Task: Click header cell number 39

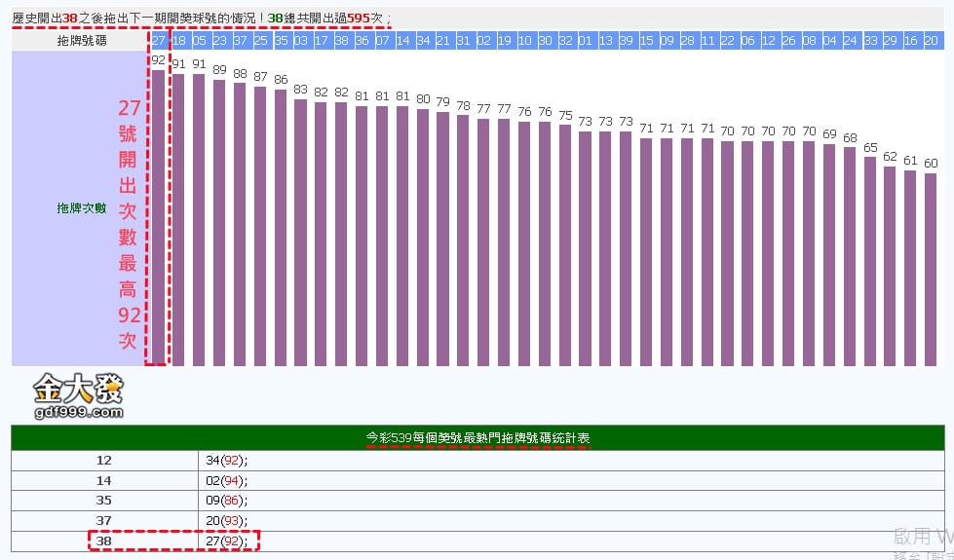Action: tap(626, 40)
